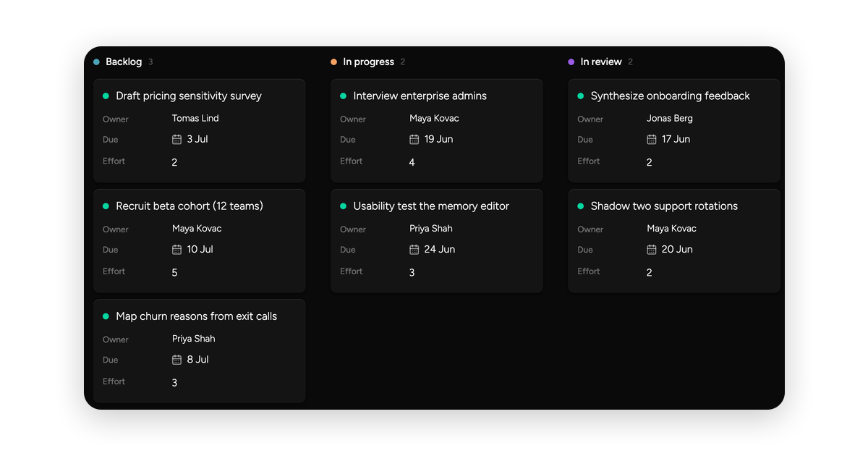
Task: Click the orange dot of In progress column
Action: (334, 62)
